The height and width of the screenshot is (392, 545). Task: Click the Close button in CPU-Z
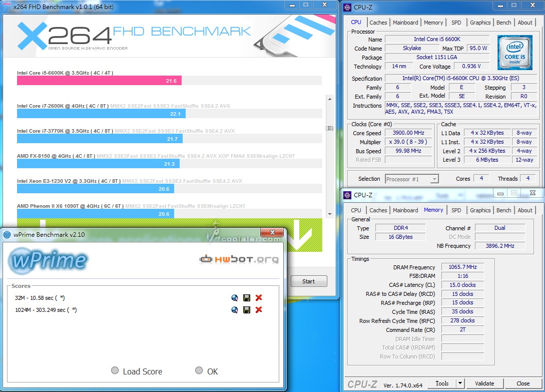(523, 383)
